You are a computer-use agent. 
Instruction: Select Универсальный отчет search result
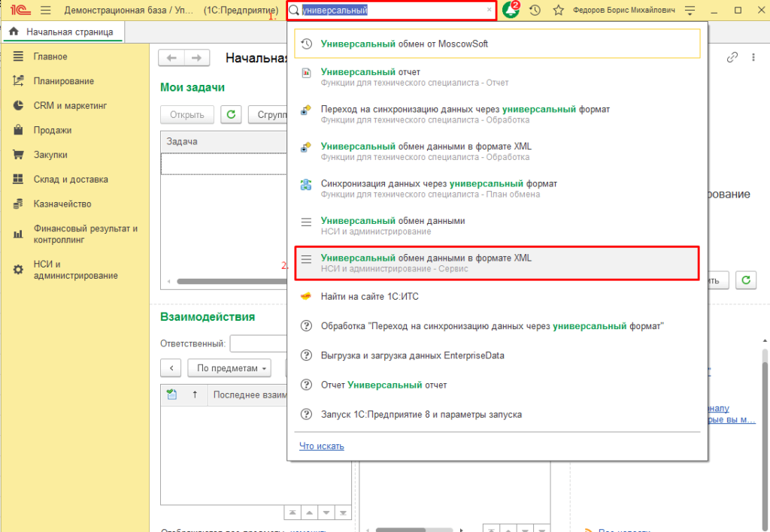[x=497, y=77]
